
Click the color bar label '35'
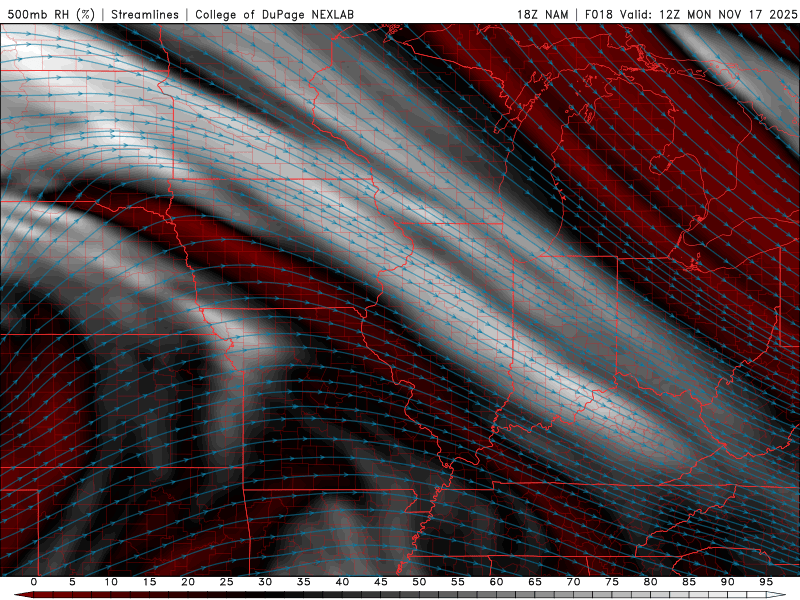[x=304, y=582]
